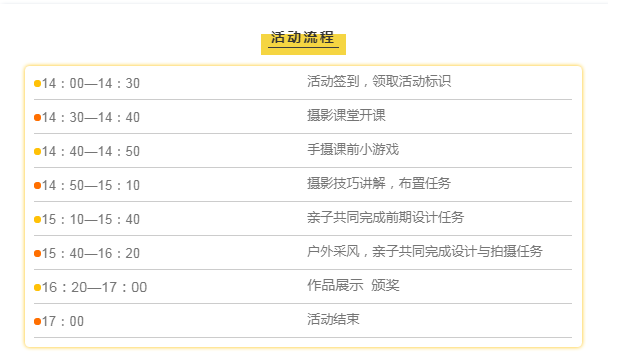Click 户外采风，亲子共同完成设计与拍摄任务
617x364 pixels.
(425, 251)
